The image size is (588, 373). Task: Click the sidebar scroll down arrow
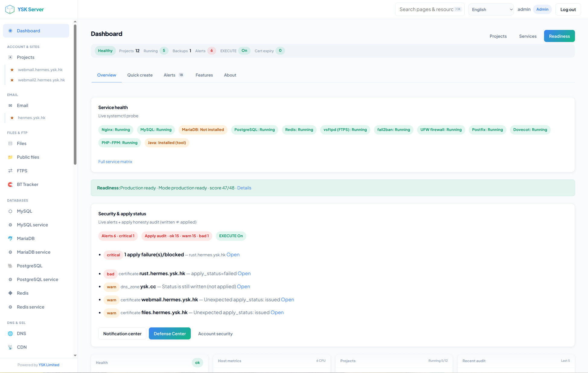pos(75,355)
